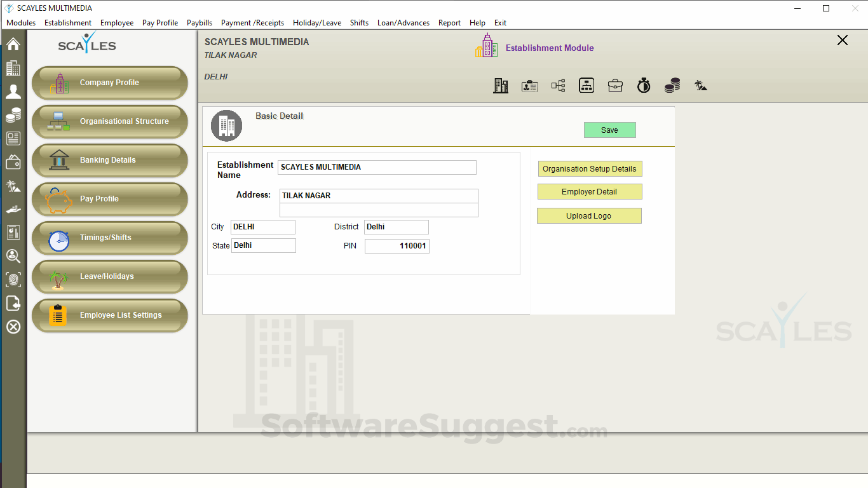Open the Shifts menu
Image resolution: width=868 pixels, height=488 pixels.
[x=359, y=23]
